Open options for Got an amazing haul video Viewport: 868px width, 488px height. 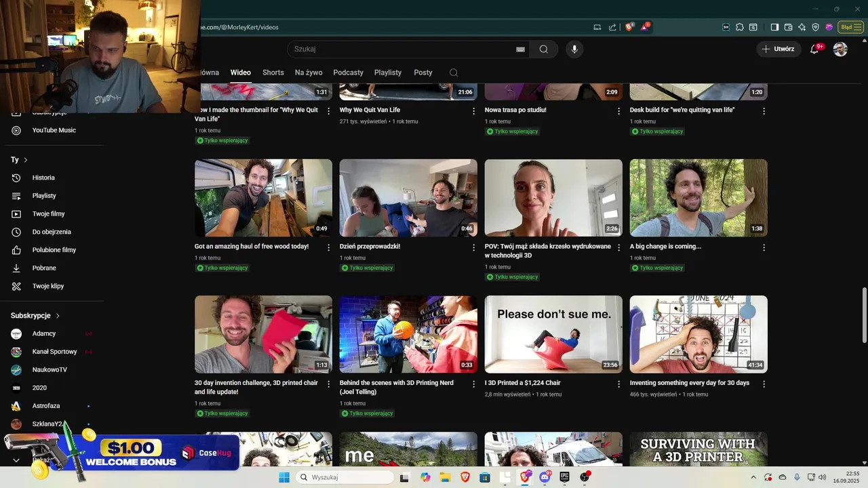pos(329,247)
